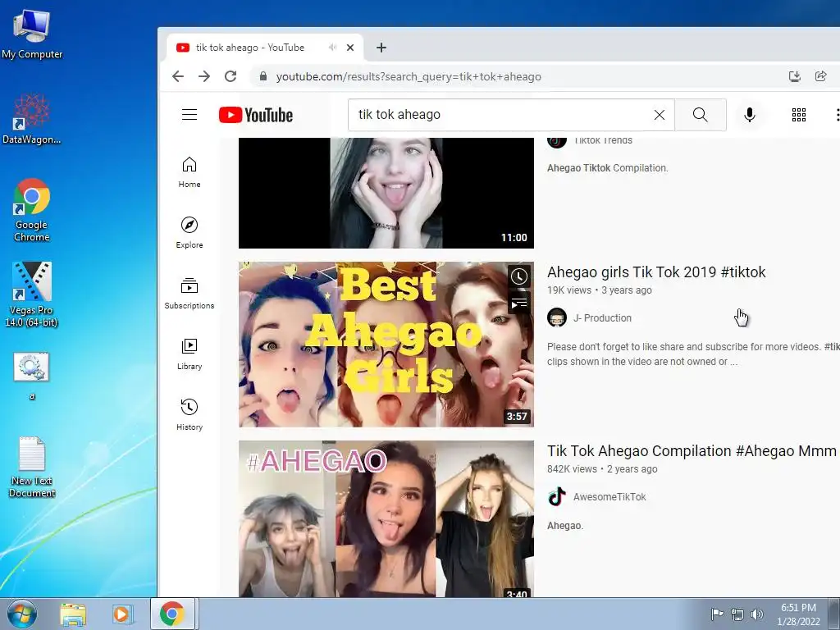
Task: Open the Tiktok Trends channel name
Action: point(603,141)
